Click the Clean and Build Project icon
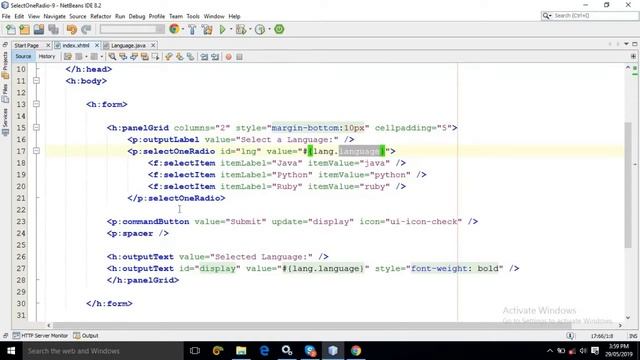Screen dimensions: 640x360 pos(207,29)
